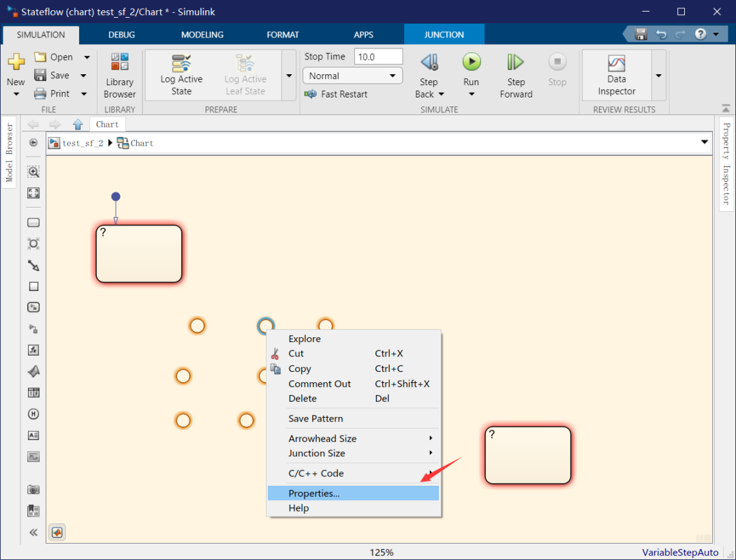Click the Stop Time input field
Image resolution: width=736 pixels, height=560 pixels.
(x=378, y=57)
